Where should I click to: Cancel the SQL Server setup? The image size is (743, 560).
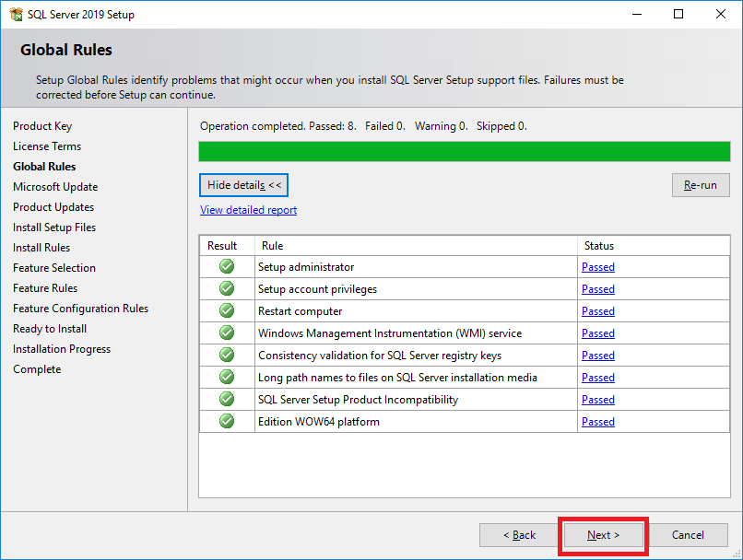click(x=688, y=535)
